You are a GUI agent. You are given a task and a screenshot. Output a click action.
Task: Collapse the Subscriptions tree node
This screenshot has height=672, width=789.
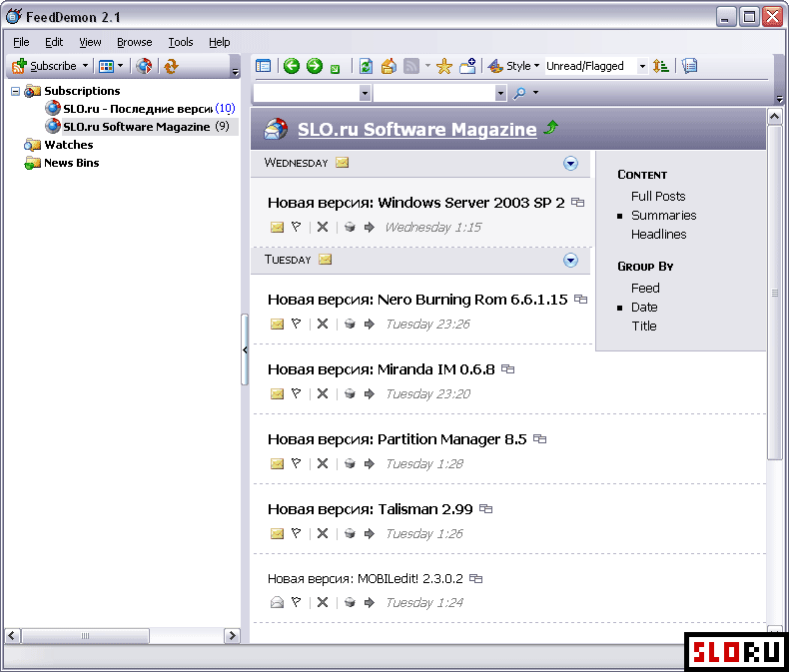pos(16,91)
